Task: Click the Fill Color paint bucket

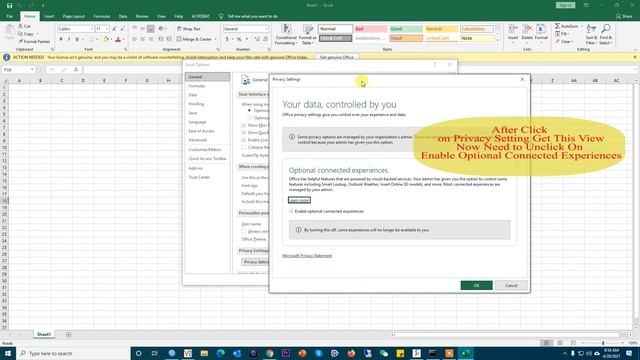Action: point(106,39)
